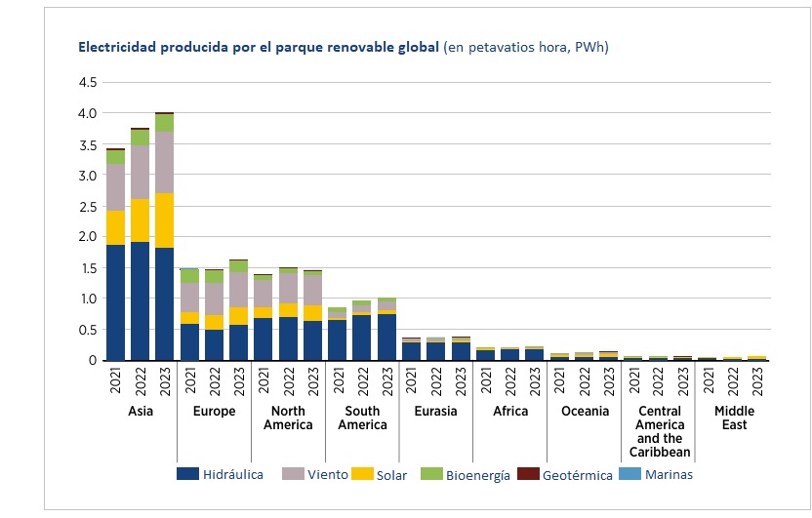Image resolution: width=812 pixels, height=518 pixels.
Task: Click the green Bioenergía legend swatch
Action: tap(431, 474)
